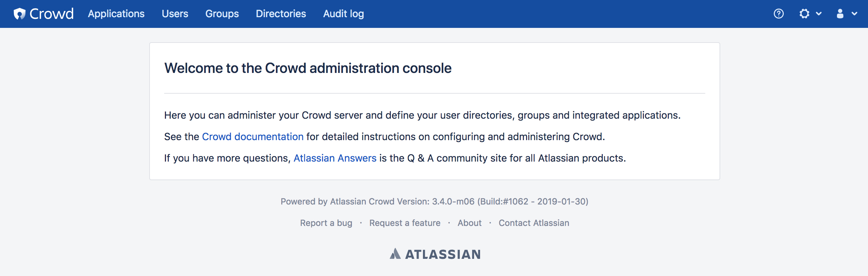This screenshot has width=868, height=276.
Task: View the Audit log
Action: [x=343, y=14]
